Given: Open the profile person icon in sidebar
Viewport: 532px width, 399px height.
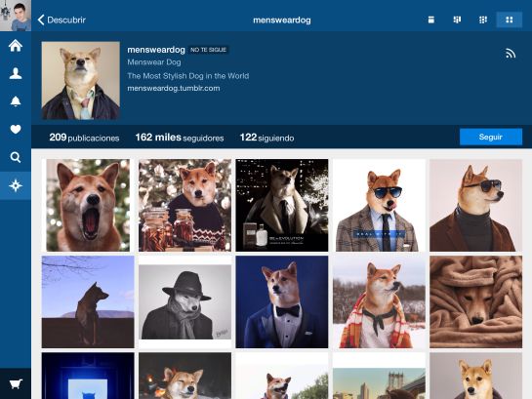Looking at the screenshot, I should pos(16,73).
